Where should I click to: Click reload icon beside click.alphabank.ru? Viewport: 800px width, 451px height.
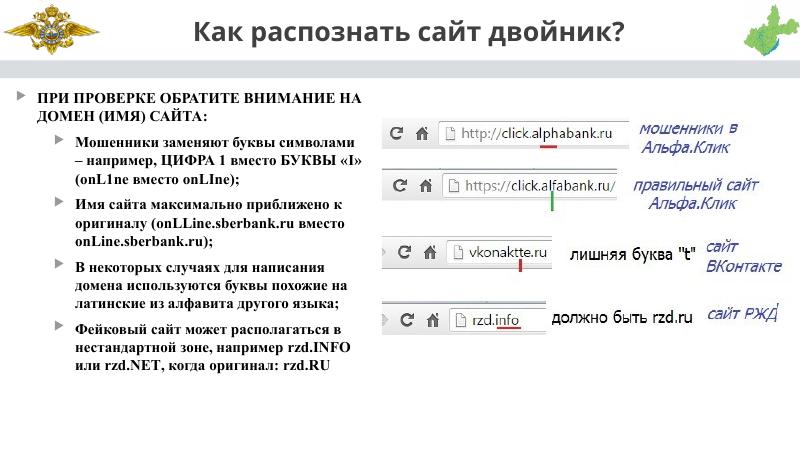point(396,134)
